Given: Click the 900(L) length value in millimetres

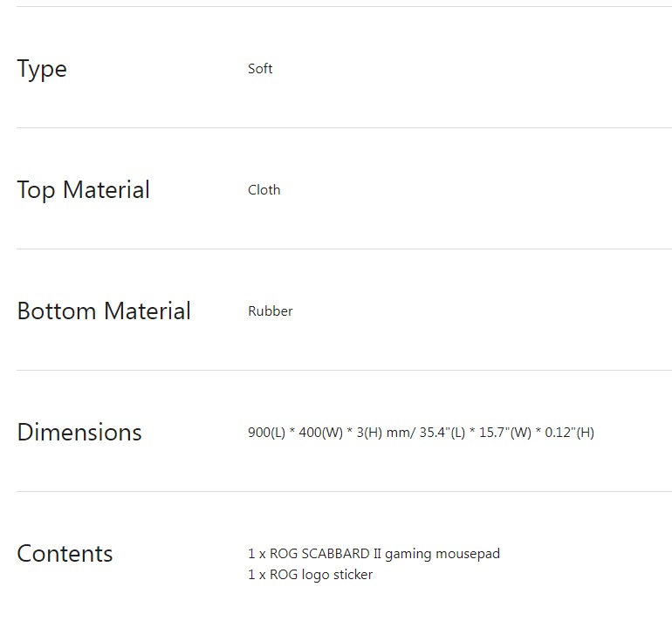Looking at the screenshot, I should pyautogui.click(x=266, y=433).
